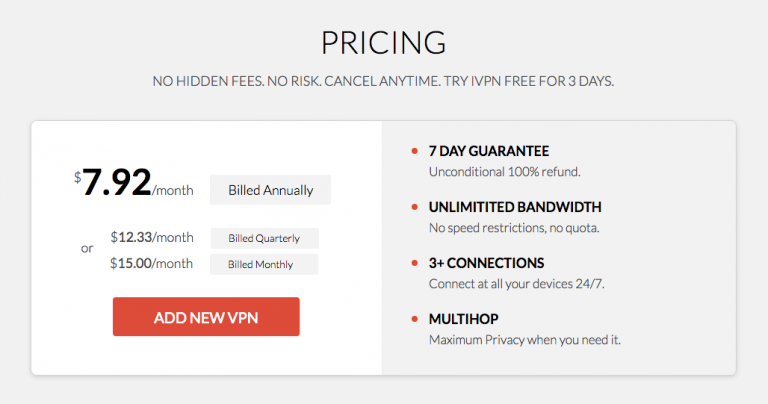Click the 7 DAY GUARANTEE heading
The height and width of the screenshot is (404, 768).
(x=489, y=151)
